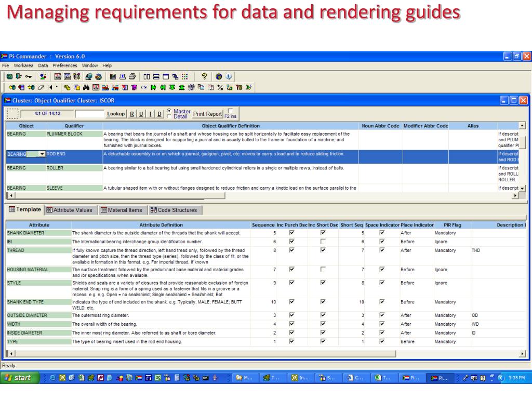Open the File menu
Image resolution: width=532 pixels, height=399 pixels.
click(x=5, y=65)
